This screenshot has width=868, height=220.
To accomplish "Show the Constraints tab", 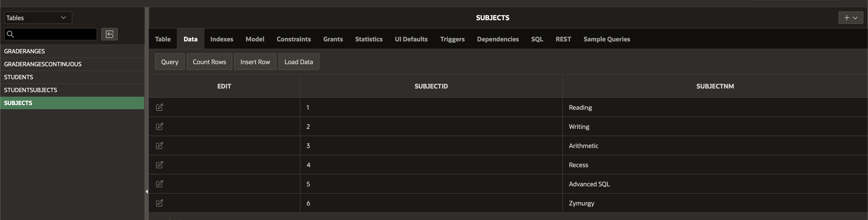I will coord(294,39).
